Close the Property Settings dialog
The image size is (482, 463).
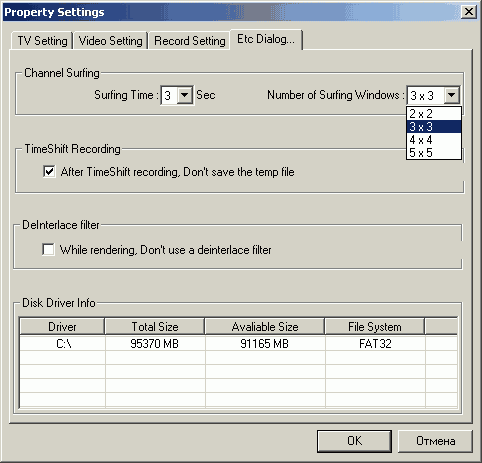pos(468,12)
